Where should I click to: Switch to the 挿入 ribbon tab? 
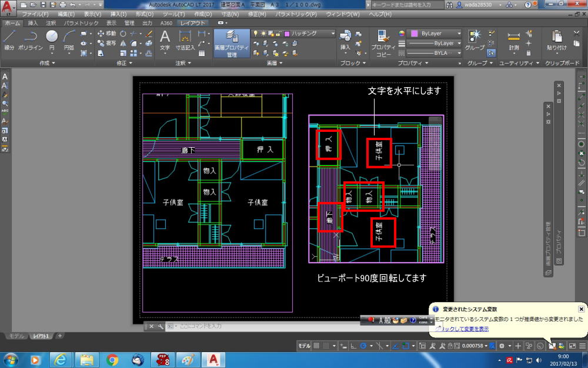33,23
